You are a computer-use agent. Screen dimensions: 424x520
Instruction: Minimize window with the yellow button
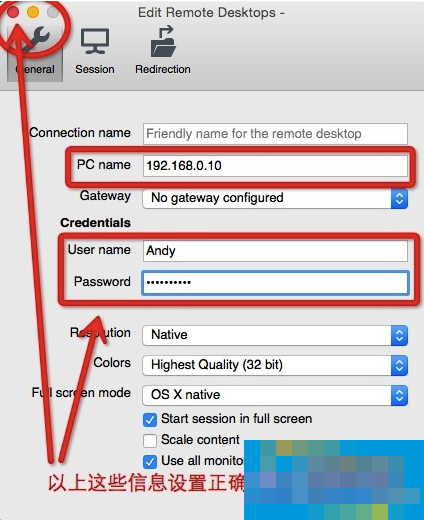click(33, 12)
